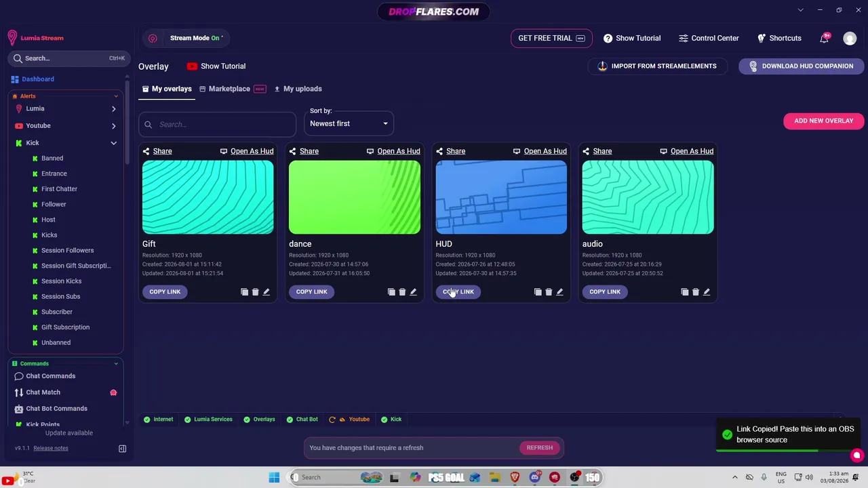
Task: Switch to the My overlays tab
Action: point(167,89)
